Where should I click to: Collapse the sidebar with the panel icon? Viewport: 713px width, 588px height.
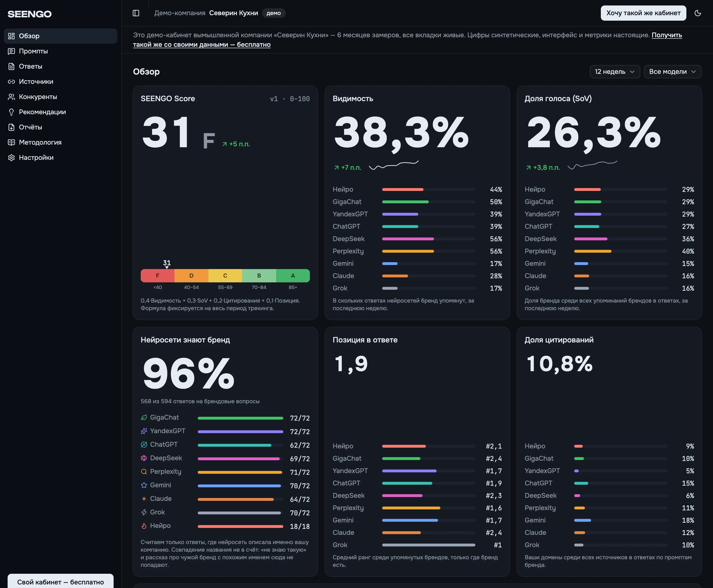pyautogui.click(x=136, y=13)
